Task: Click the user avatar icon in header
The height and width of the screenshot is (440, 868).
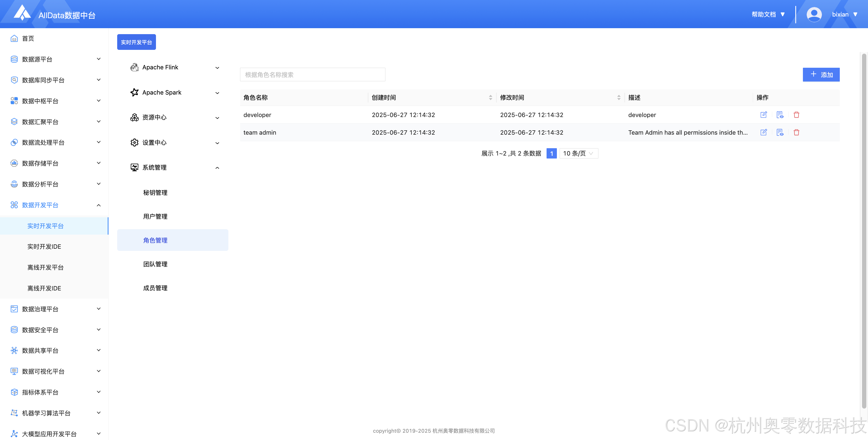Action: click(814, 14)
